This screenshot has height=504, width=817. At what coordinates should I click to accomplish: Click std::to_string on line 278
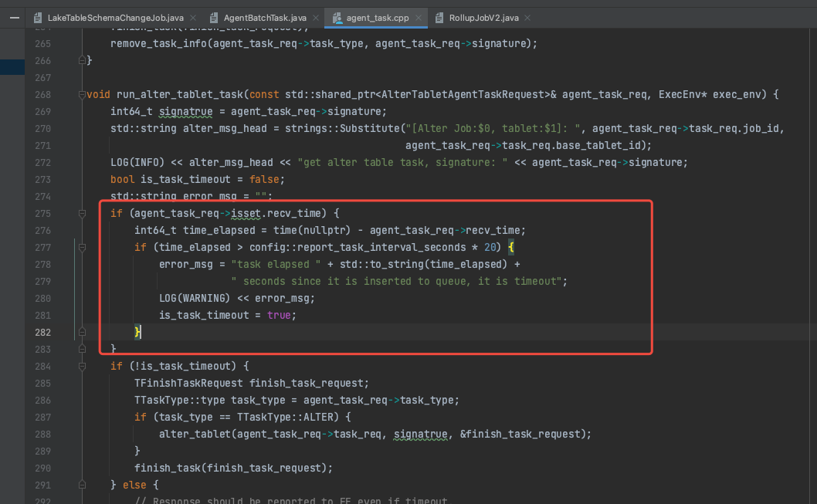(x=382, y=265)
